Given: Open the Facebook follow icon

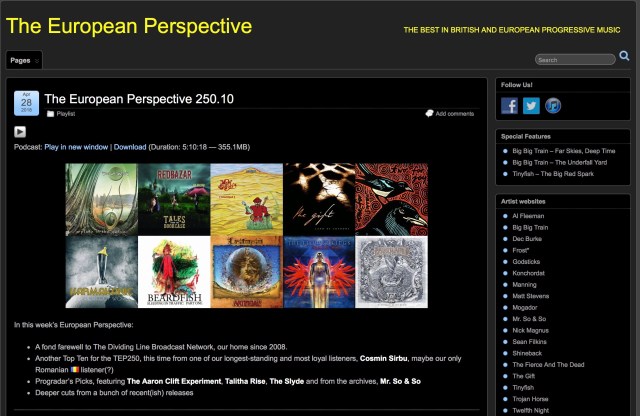Looking at the screenshot, I should 510,105.
